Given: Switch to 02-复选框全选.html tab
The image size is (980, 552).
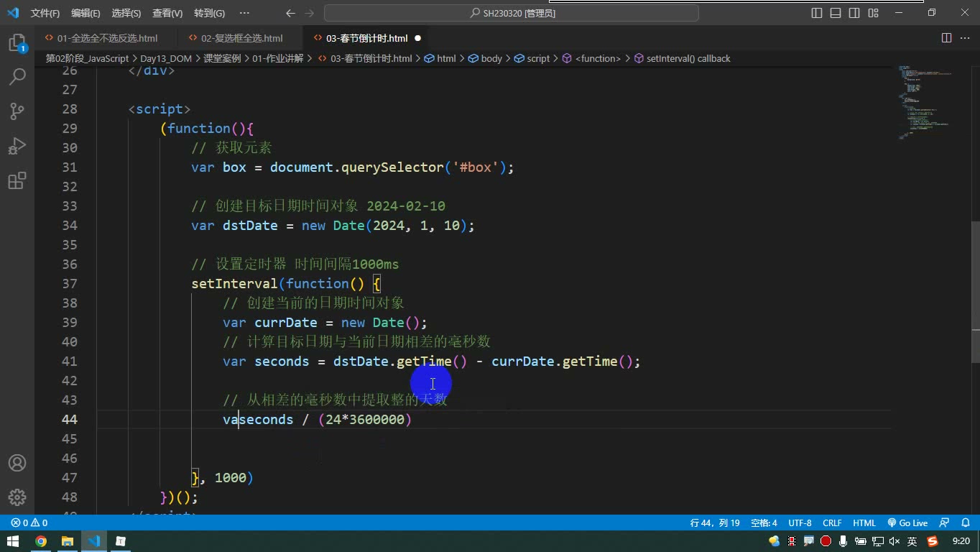Looking at the screenshot, I should click(x=241, y=38).
